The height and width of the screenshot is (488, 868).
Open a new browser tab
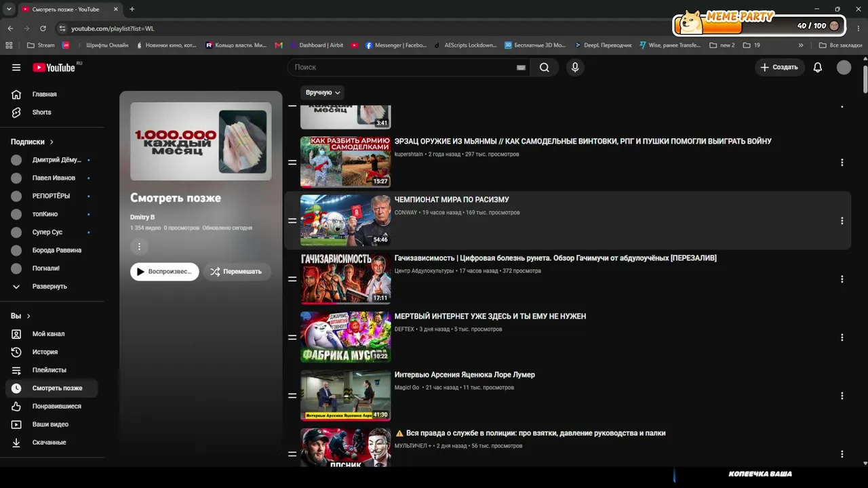pos(132,9)
